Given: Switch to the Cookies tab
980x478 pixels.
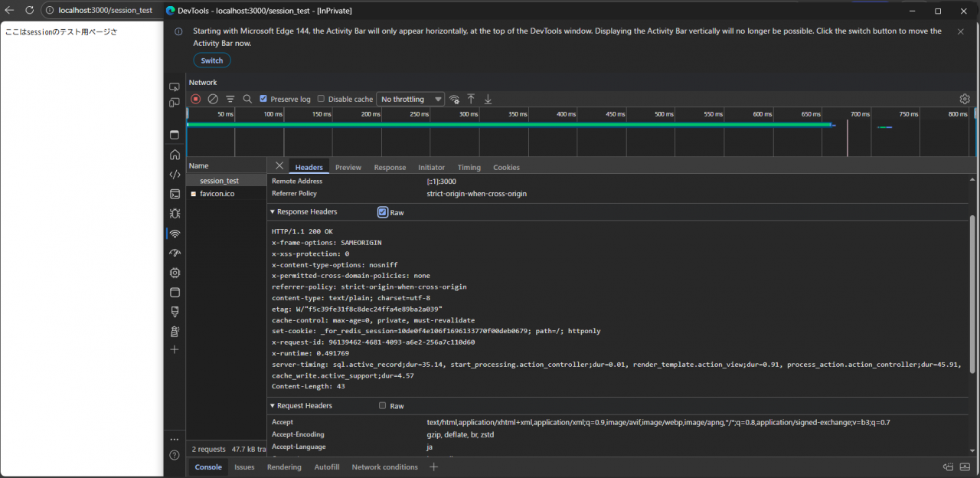Looking at the screenshot, I should tap(505, 167).
